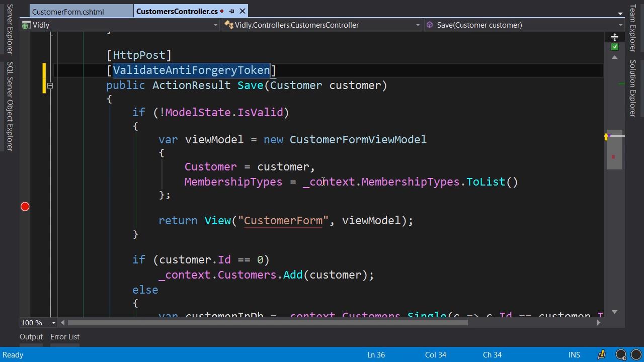Switch to the CustomerForm.cshtml tab
This screenshot has height=362, width=644.
coord(68,12)
